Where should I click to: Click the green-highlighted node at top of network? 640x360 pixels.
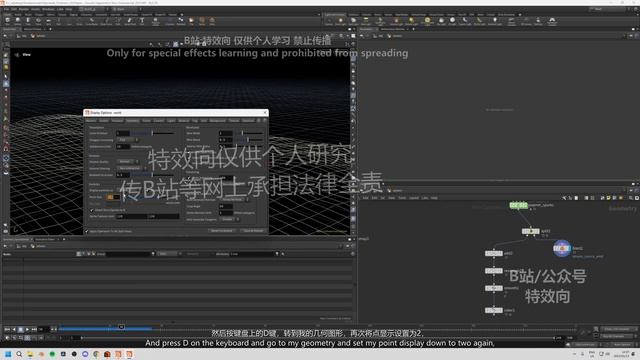(x=518, y=205)
